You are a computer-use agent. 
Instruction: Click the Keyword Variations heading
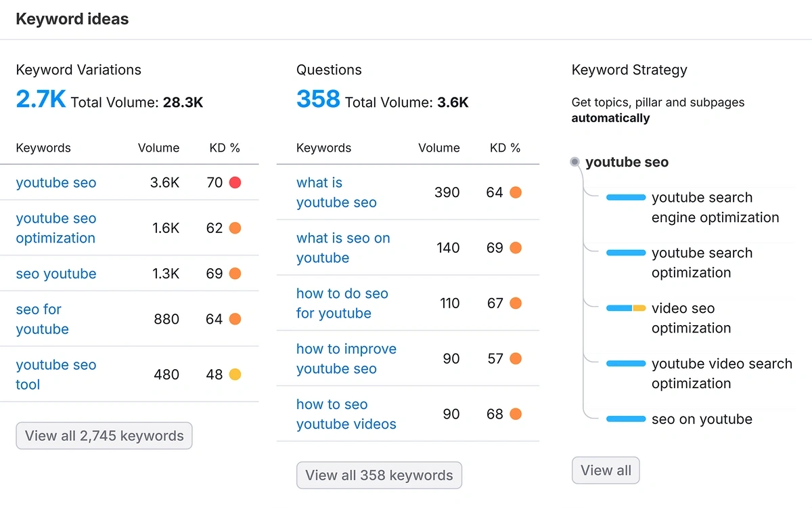(78, 70)
